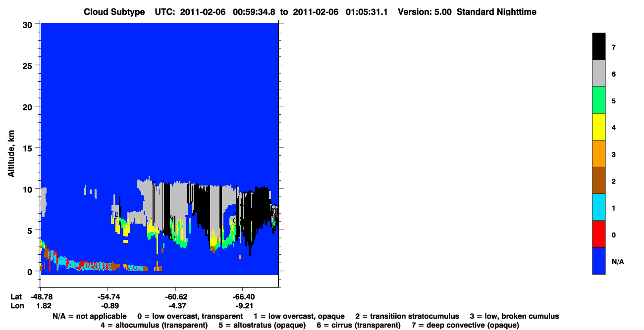Image resolution: width=644 pixels, height=330 pixels.
Task: Click legend text '5 = altostratus (opaque)'
Action: pos(262,325)
